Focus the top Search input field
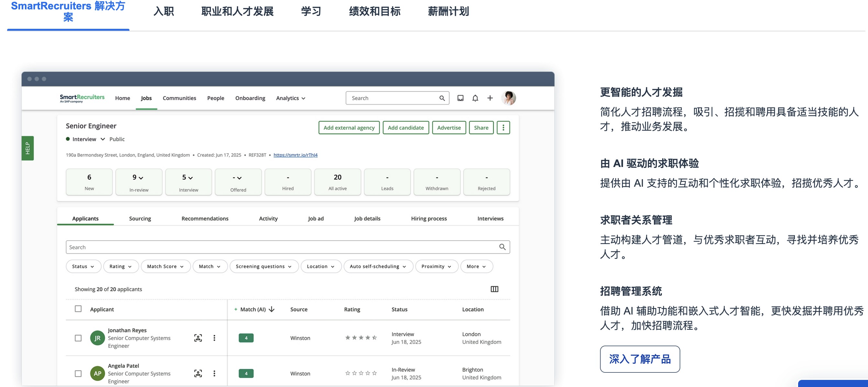The height and width of the screenshot is (387, 868). pyautogui.click(x=397, y=98)
